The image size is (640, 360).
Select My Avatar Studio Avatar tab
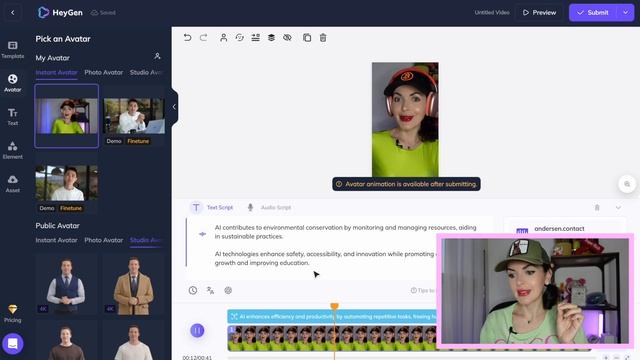(x=146, y=72)
